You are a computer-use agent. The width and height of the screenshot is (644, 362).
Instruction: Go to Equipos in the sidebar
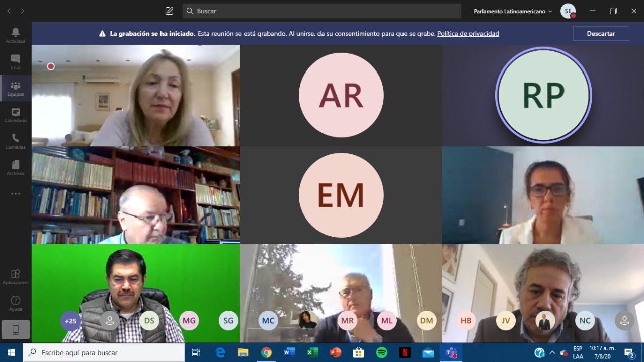[x=16, y=89]
